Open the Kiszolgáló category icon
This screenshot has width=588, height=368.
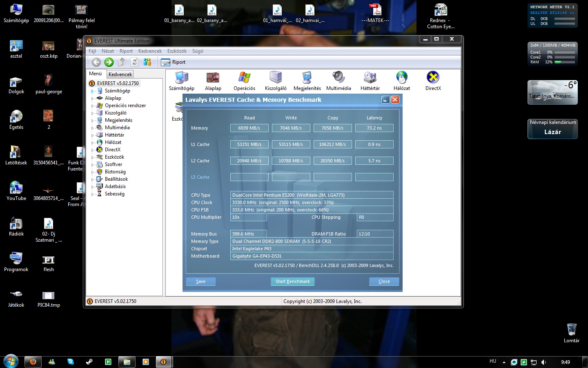pyautogui.click(x=276, y=81)
